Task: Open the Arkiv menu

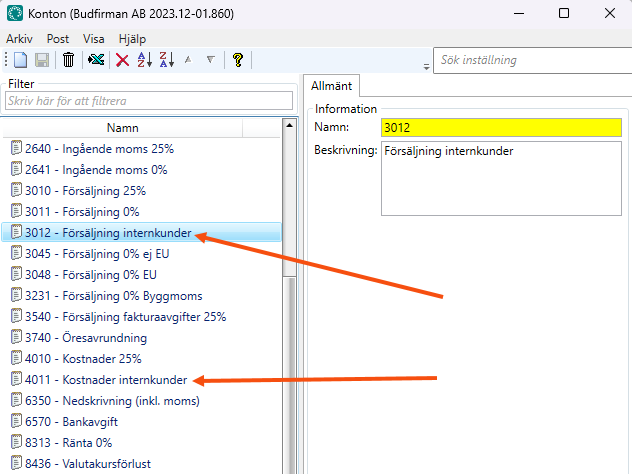Action: (x=19, y=39)
